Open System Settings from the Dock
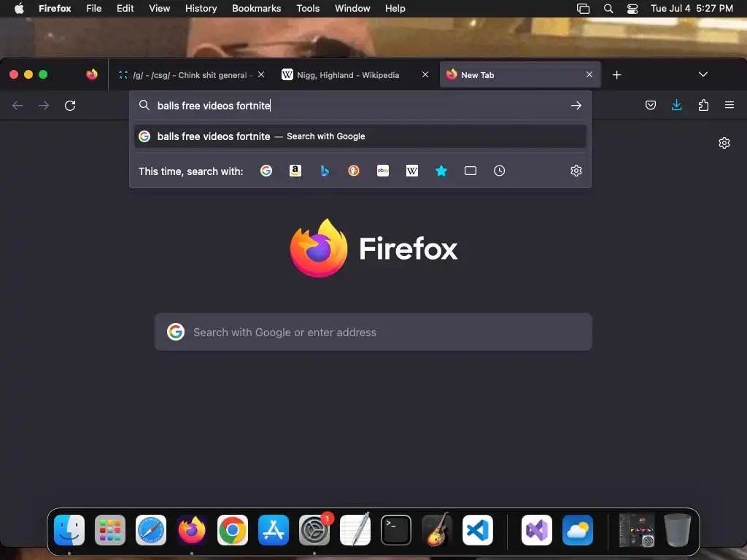This screenshot has height=560, width=747. (314, 530)
